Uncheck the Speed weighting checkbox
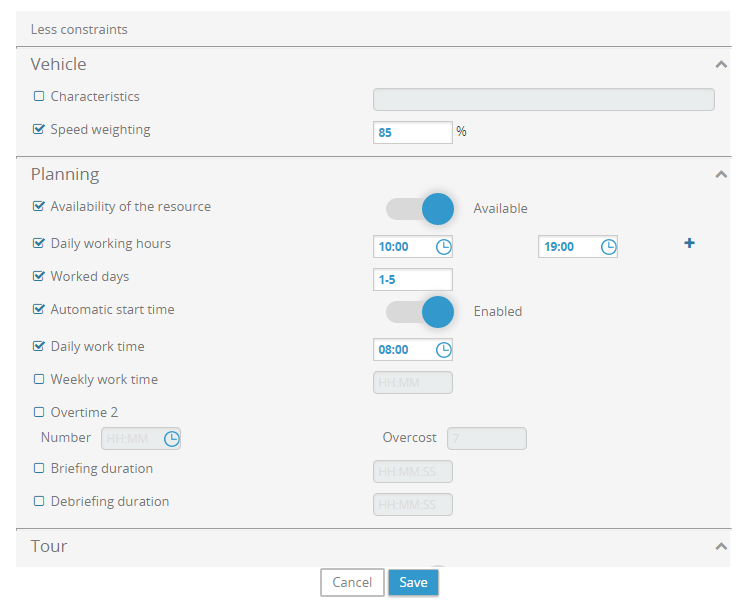The image size is (745, 600). click(x=39, y=129)
